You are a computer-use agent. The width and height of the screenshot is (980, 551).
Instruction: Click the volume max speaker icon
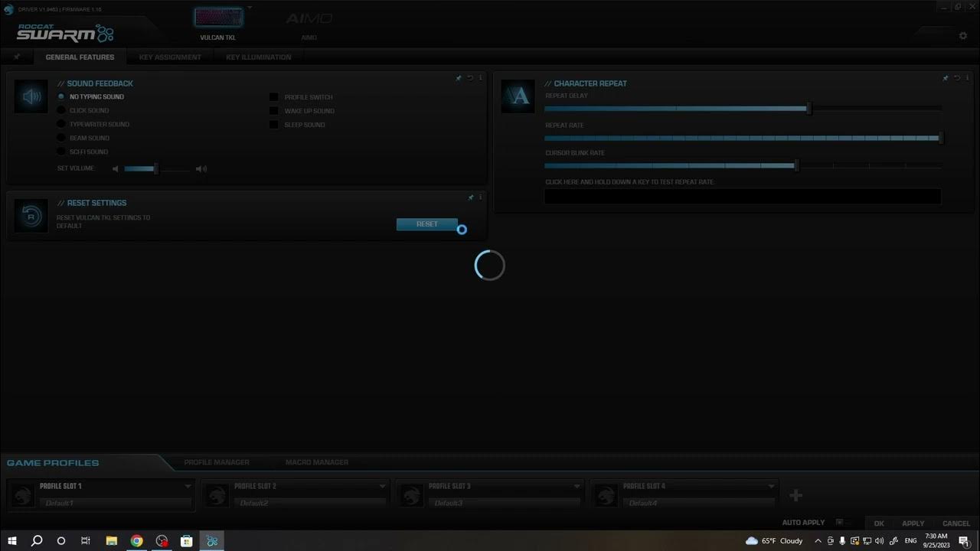click(201, 169)
